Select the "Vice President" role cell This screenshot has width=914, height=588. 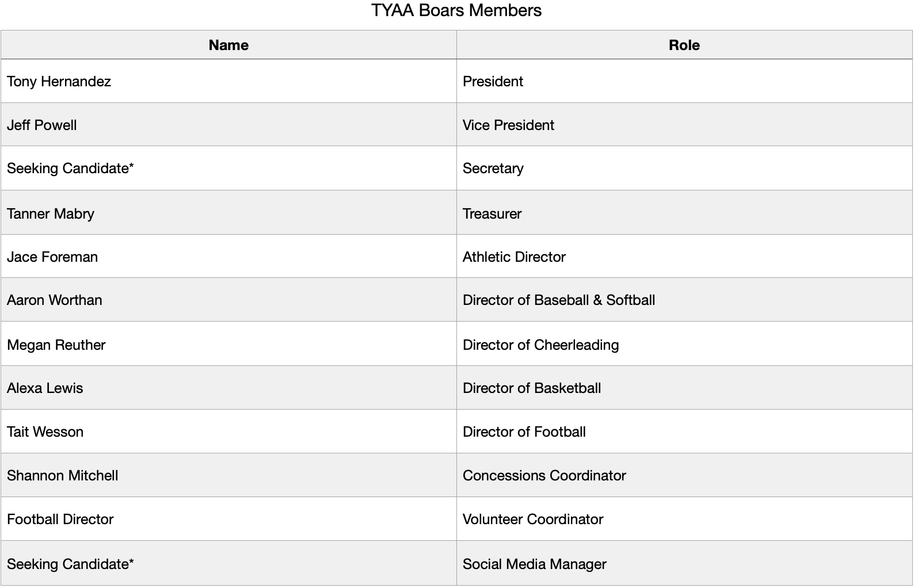click(x=508, y=125)
